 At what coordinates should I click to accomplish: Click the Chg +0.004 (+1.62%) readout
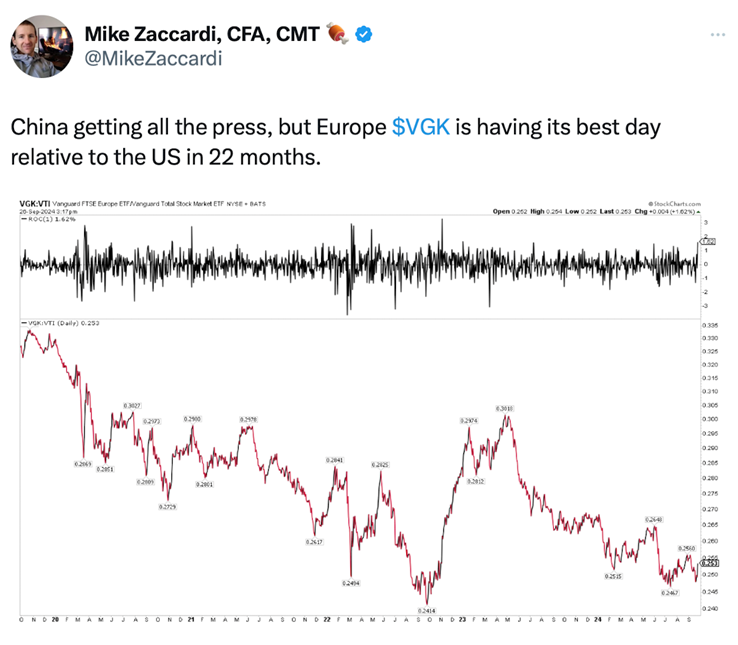click(x=664, y=211)
